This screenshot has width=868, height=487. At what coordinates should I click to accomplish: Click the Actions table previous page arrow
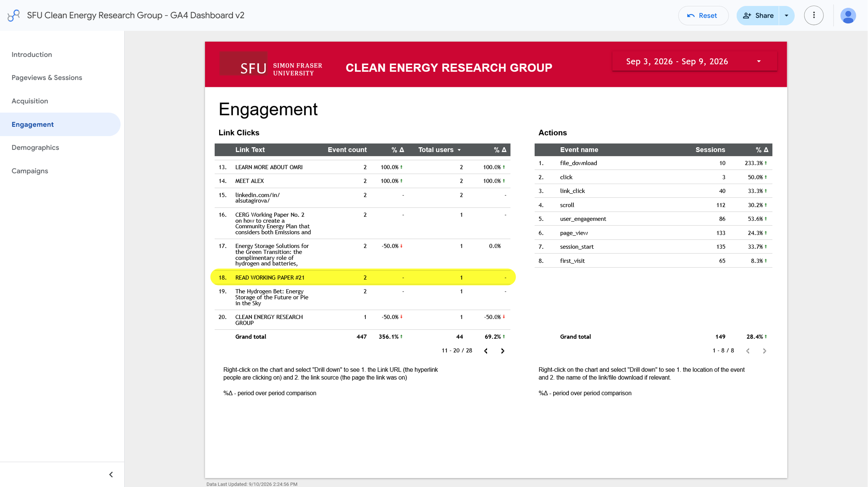click(748, 351)
